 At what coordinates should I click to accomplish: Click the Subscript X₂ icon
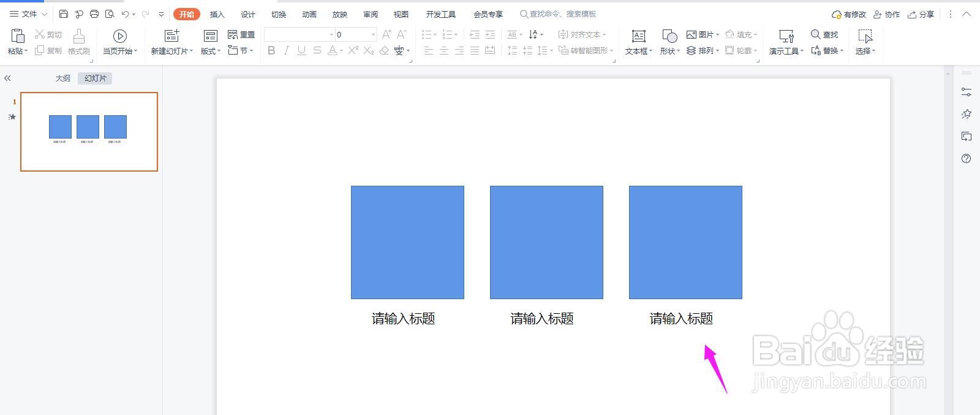point(369,50)
